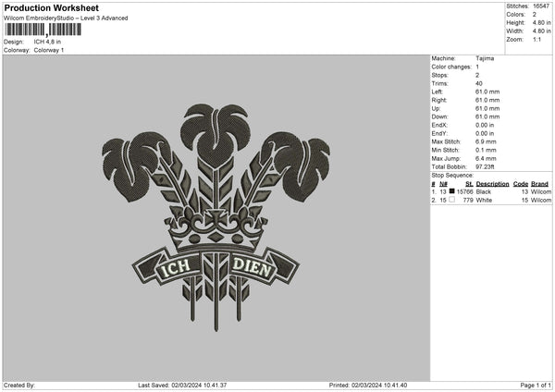
Task: Click the 'Code' column header
Action: click(520, 184)
